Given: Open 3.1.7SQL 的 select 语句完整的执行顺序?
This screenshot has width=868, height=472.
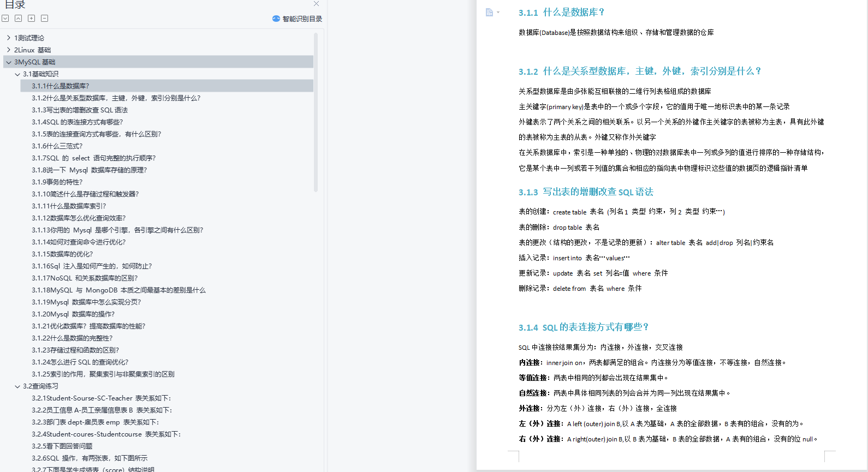Looking at the screenshot, I should [93, 158].
